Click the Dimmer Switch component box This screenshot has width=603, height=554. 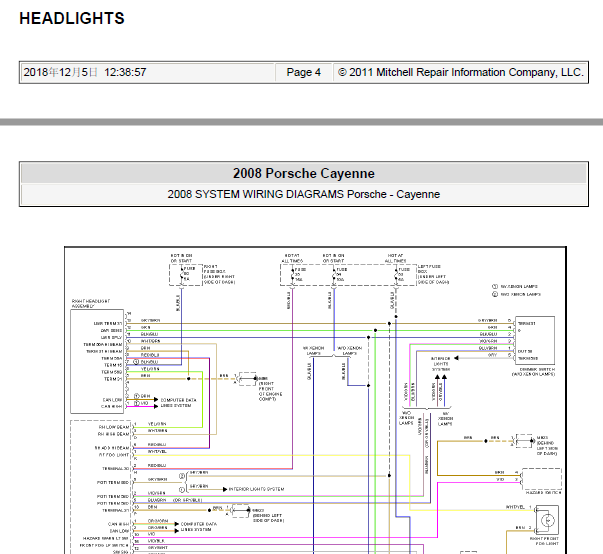click(535, 340)
